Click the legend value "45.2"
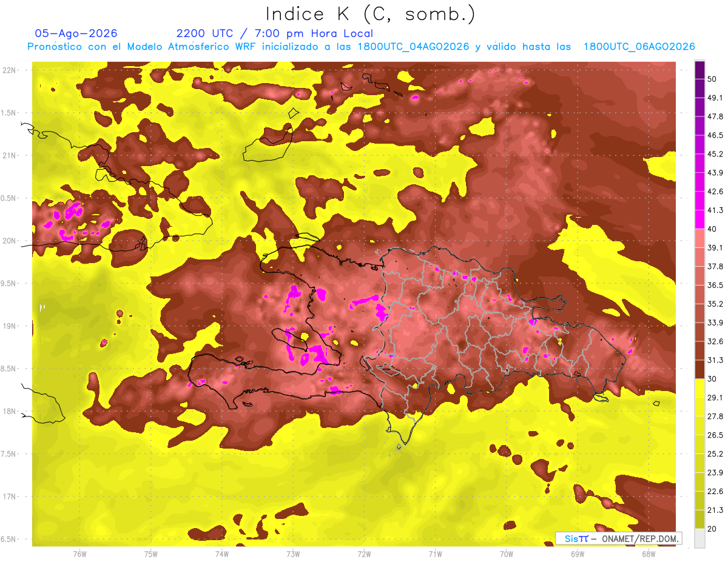The width and height of the screenshot is (728, 562). point(715,154)
